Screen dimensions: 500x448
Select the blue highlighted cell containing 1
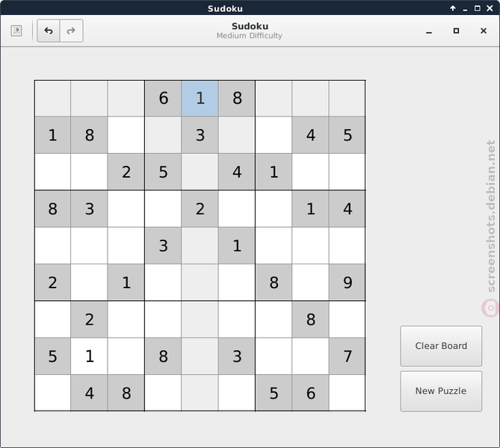click(200, 98)
